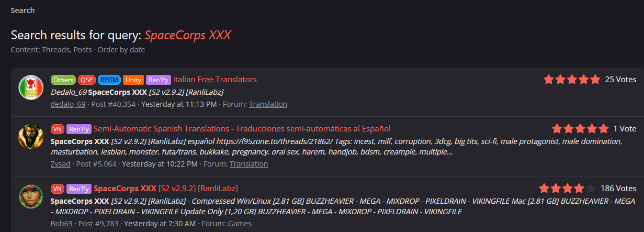
Task: Open Translation forum link in Zysad's post row
Action: (248, 164)
